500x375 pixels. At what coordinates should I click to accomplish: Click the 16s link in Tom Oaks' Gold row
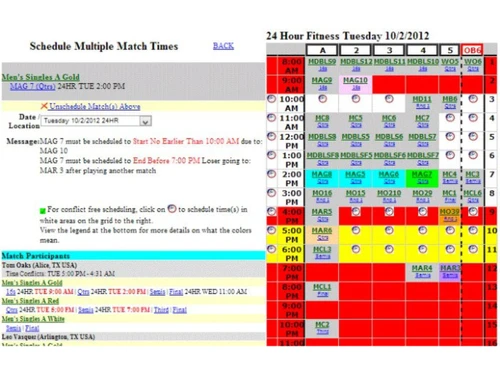[11, 292]
